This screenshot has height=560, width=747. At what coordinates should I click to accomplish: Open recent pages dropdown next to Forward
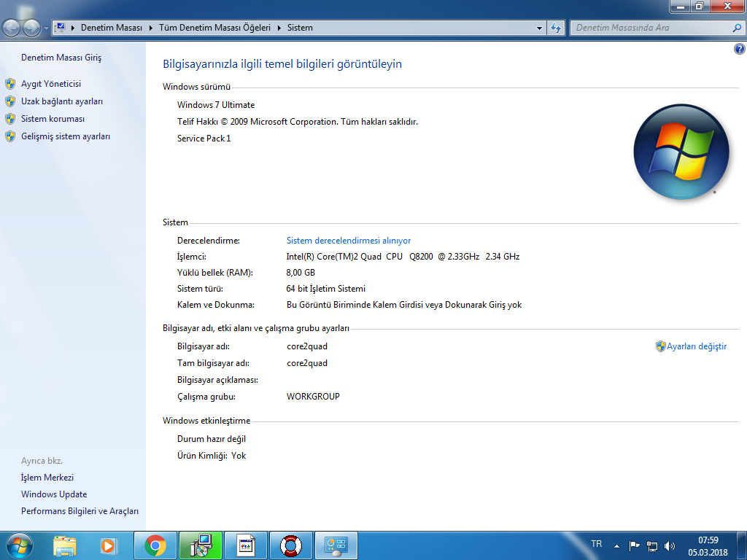pos(46,28)
